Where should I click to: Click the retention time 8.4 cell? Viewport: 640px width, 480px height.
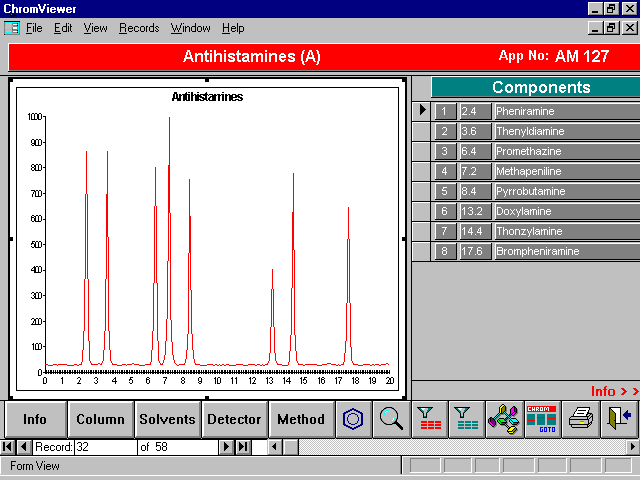476,191
